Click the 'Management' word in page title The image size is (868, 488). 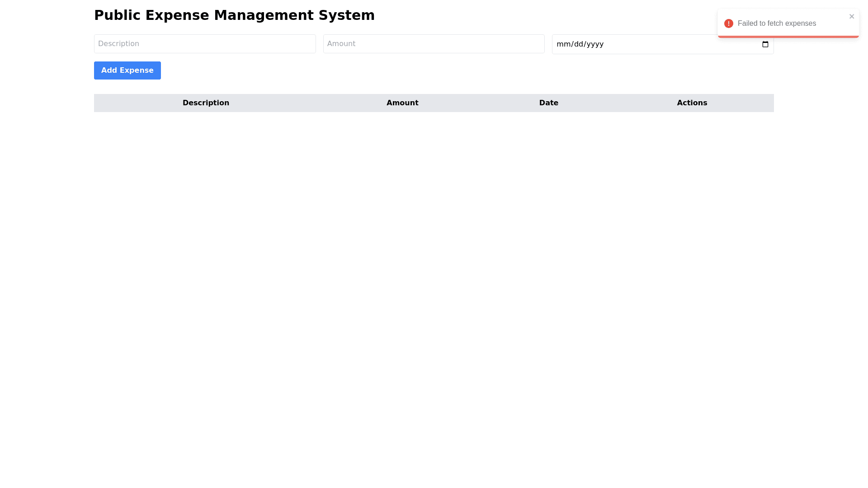[x=264, y=15]
